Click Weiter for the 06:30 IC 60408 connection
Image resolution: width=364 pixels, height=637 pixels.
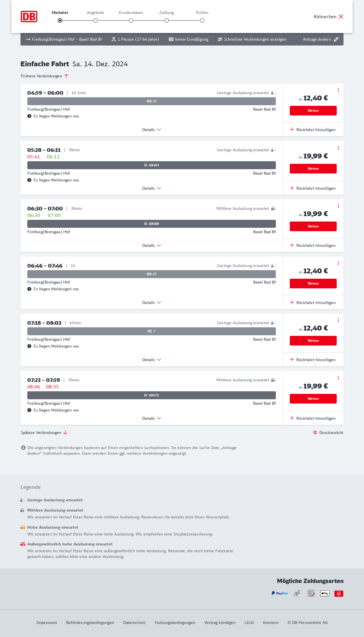(313, 226)
